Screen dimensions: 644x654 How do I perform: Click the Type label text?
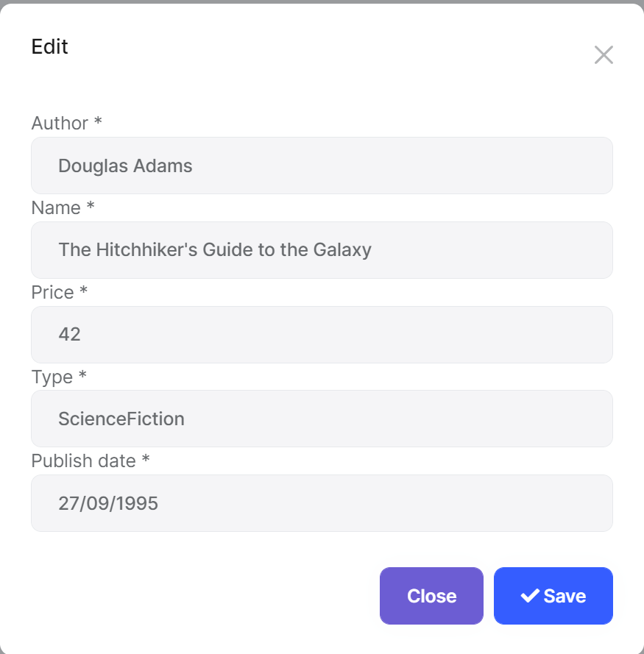(52, 377)
